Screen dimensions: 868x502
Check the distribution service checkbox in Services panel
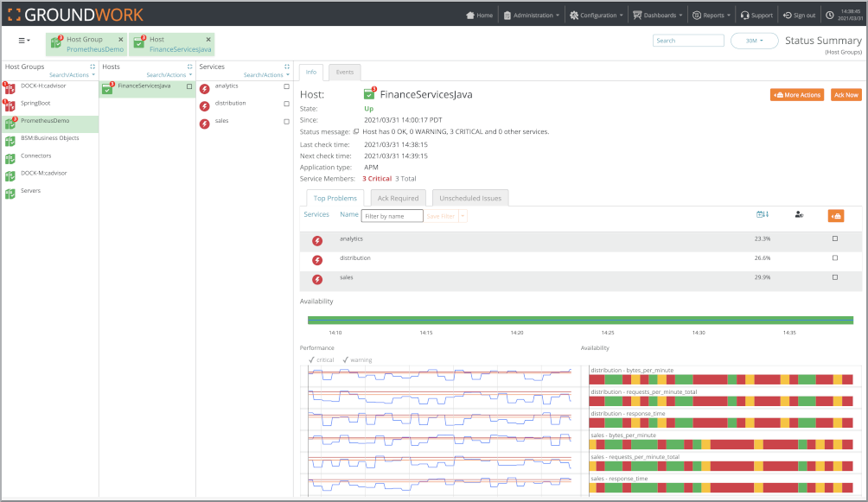[286, 104]
